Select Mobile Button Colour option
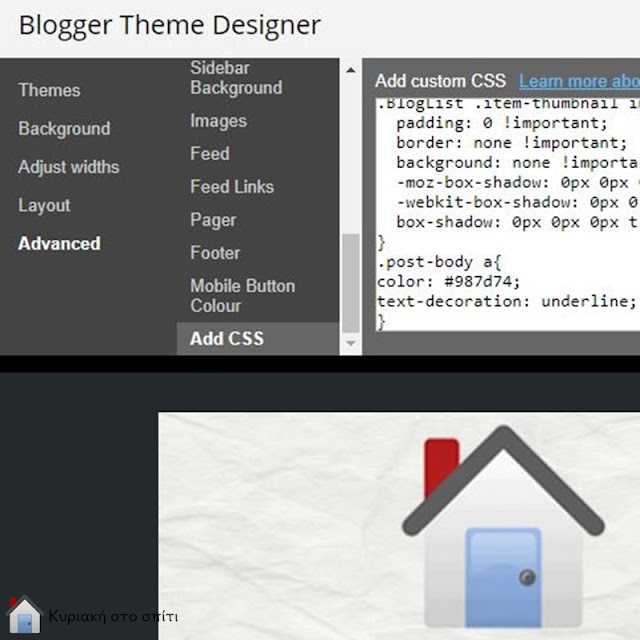Viewport: 640px width, 640px height. coord(242,296)
